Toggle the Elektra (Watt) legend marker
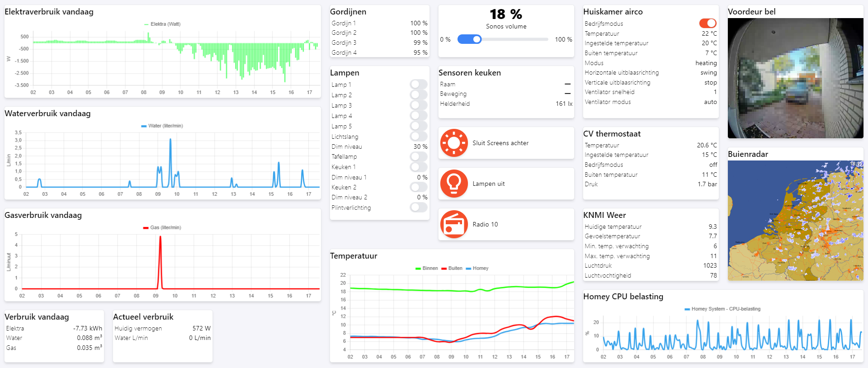 [146, 24]
